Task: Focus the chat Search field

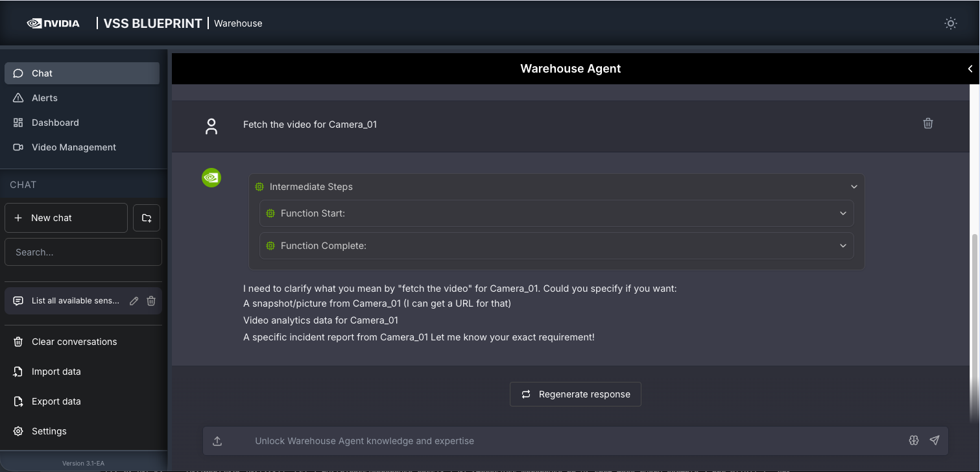Action: [x=83, y=252]
